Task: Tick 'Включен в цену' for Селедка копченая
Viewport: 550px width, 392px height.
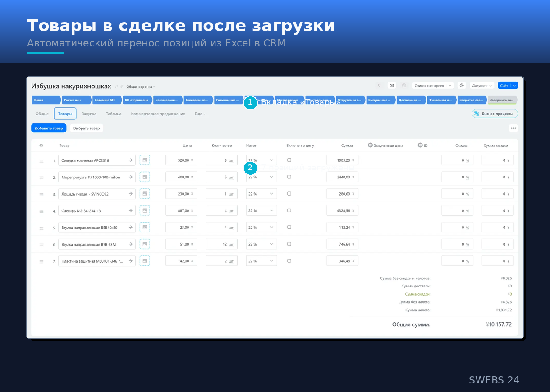Action: click(x=289, y=160)
